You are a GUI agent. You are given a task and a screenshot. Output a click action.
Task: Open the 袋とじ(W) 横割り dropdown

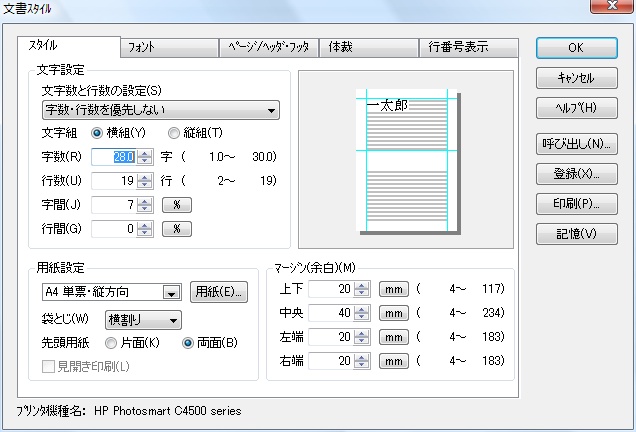click(x=143, y=320)
